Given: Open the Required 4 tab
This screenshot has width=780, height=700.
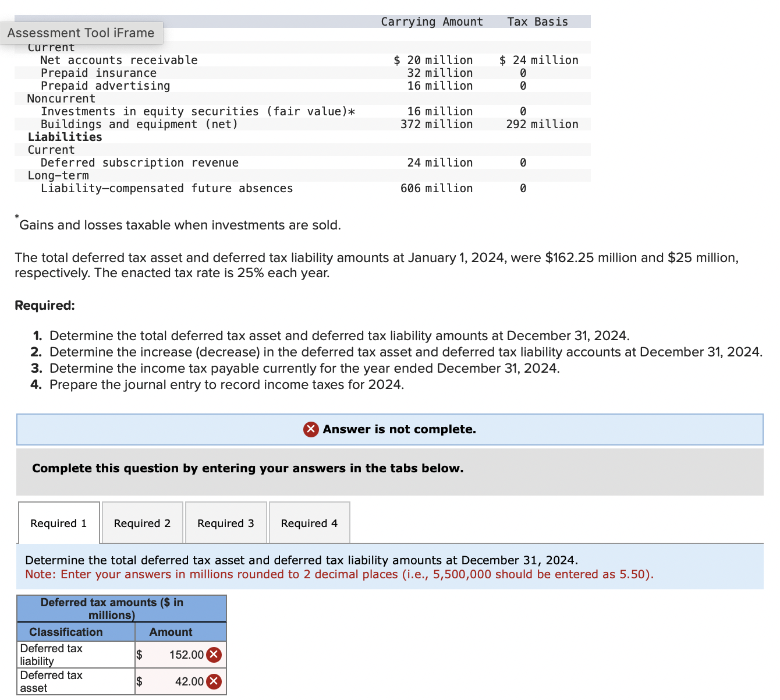Looking at the screenshot, I should pyautogui.click(x=309, y=522).
